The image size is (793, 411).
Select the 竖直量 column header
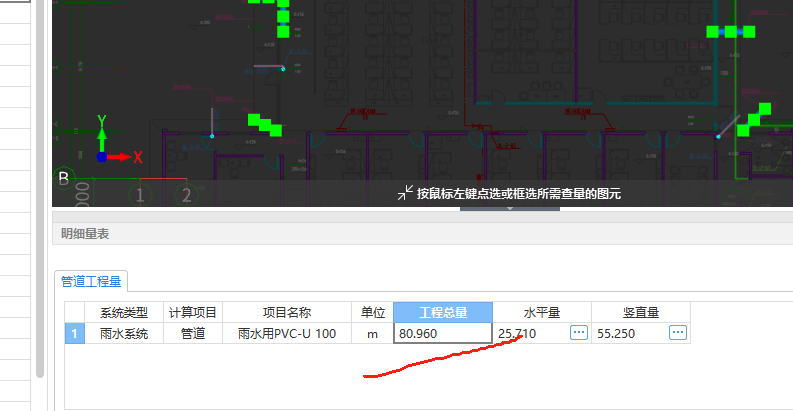click(x=641, y=312)
